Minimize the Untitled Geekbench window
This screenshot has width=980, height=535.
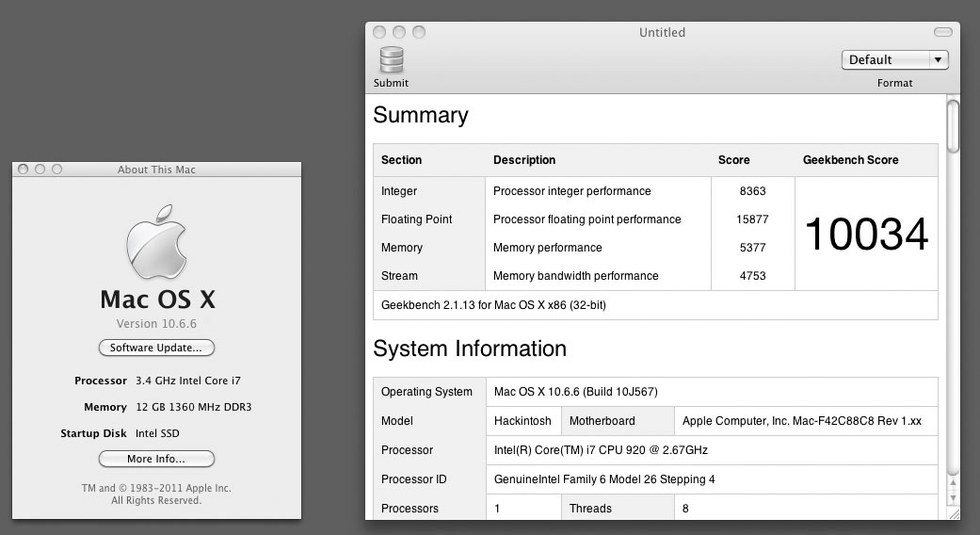398,32
